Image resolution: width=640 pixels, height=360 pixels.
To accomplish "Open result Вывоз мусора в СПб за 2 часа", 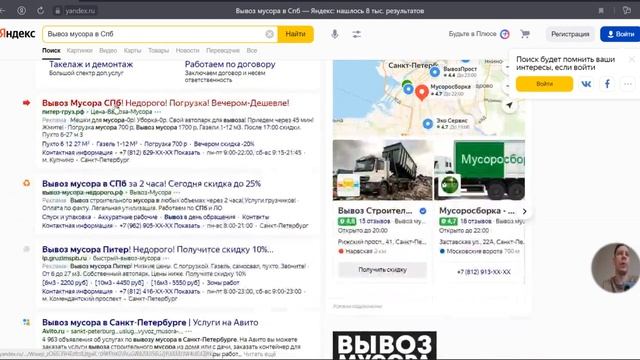I will 151,184.
